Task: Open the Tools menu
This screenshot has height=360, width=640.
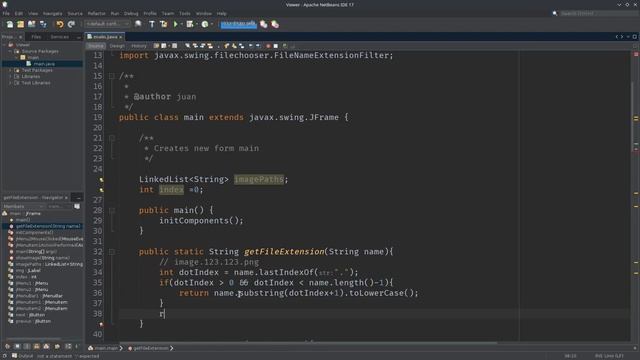Action: click(x=185, y=13)
